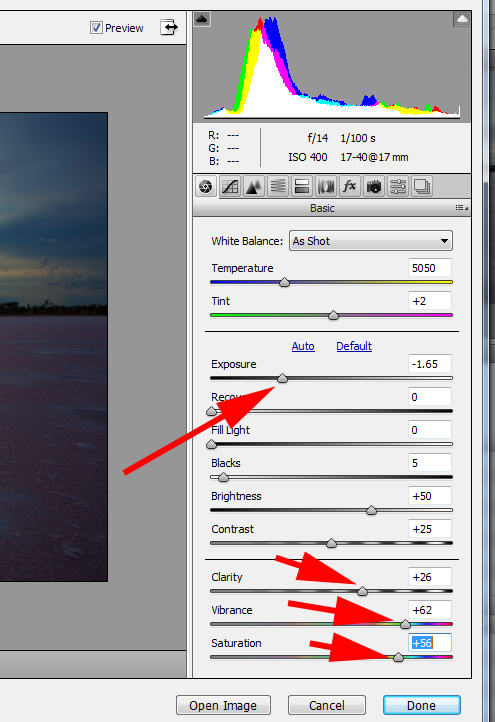Switch to the Tone Curve tab icon

[230, 186]
